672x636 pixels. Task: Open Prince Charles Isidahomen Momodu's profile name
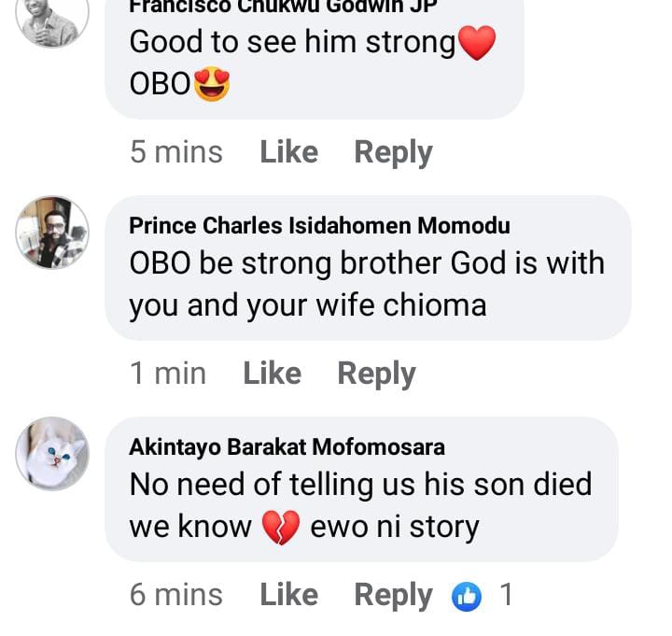pos(319,226)
